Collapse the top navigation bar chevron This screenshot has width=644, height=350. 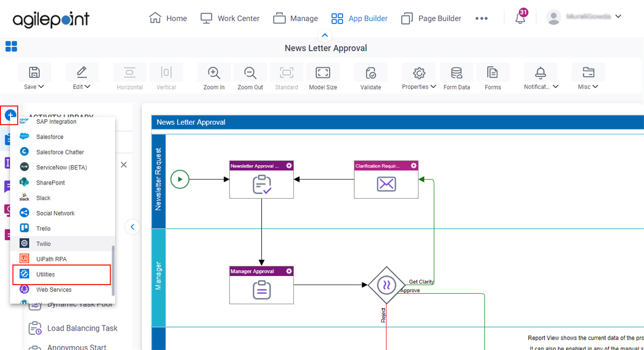325,35
